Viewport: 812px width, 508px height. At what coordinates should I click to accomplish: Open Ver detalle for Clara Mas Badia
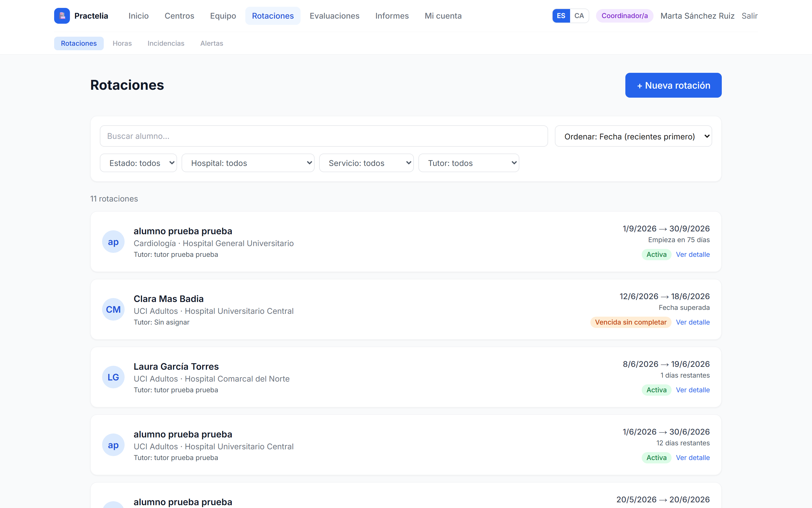693,322
